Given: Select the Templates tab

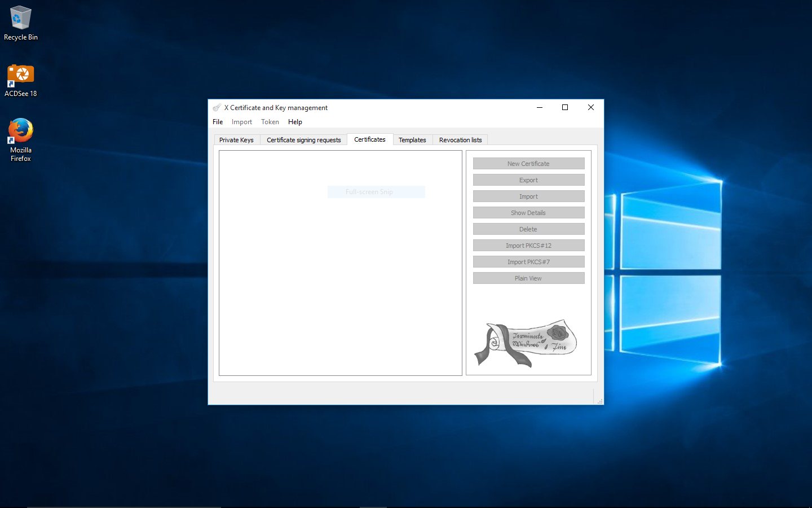Looking at the screenshot, I should [x=412, y=140].
